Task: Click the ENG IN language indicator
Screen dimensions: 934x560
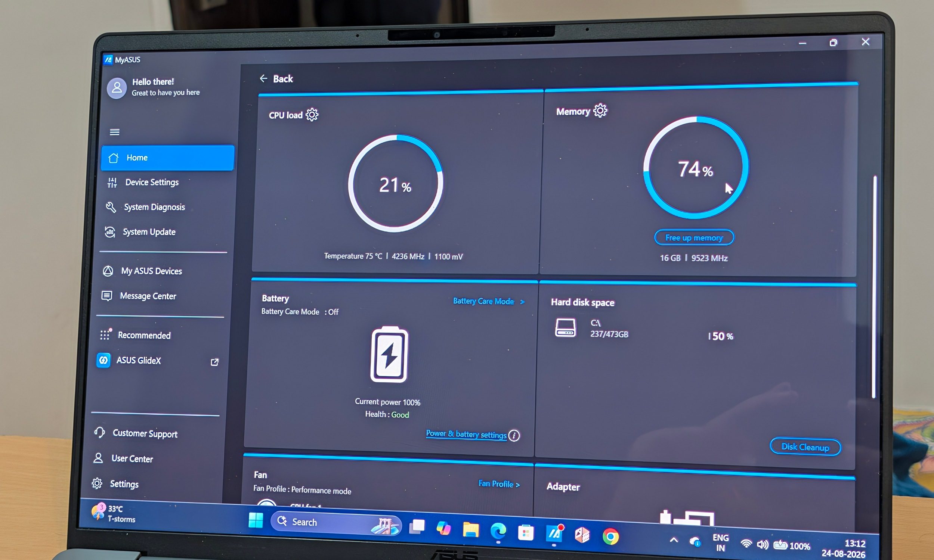Action: tap(720, 543)
